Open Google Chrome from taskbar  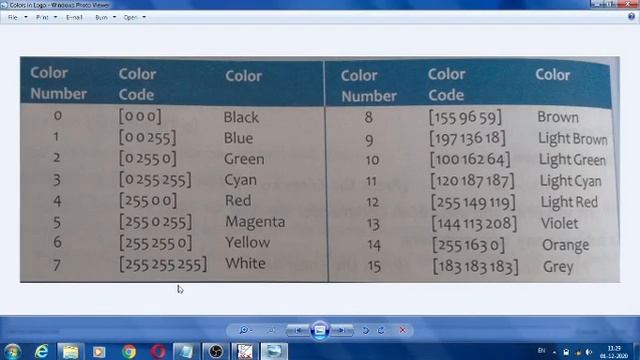[129, 351]
